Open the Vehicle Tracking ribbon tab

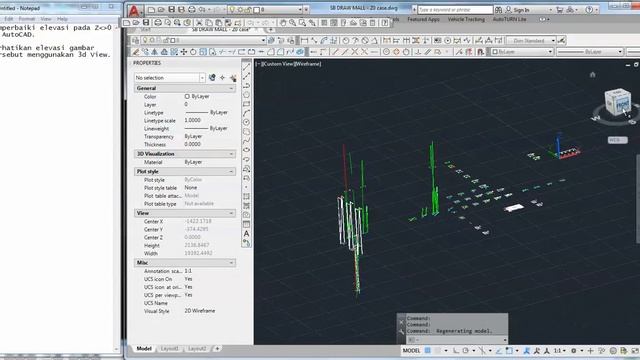(x=466, y=19)
